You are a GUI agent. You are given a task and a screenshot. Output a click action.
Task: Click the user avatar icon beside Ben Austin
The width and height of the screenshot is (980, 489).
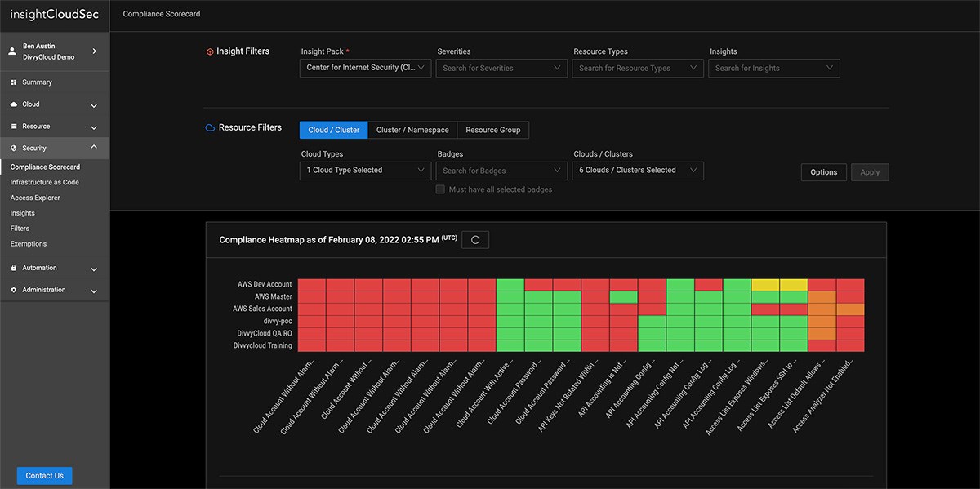12,51
